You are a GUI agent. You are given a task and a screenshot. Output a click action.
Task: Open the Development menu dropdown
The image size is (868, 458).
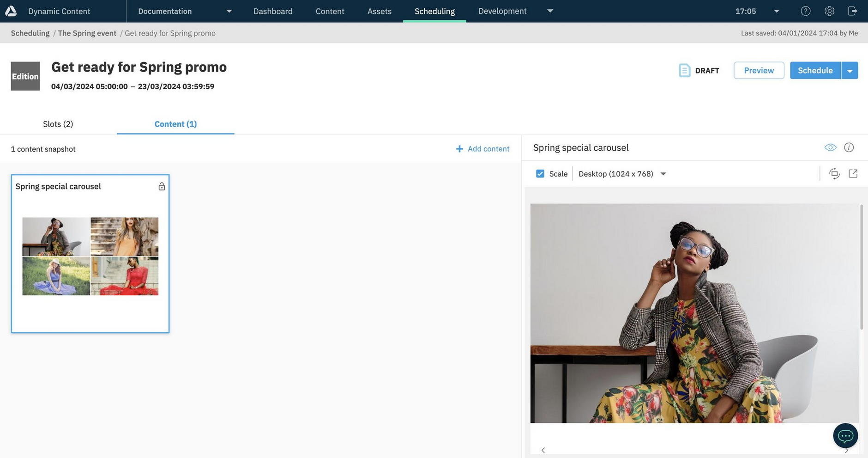[549, 11]
